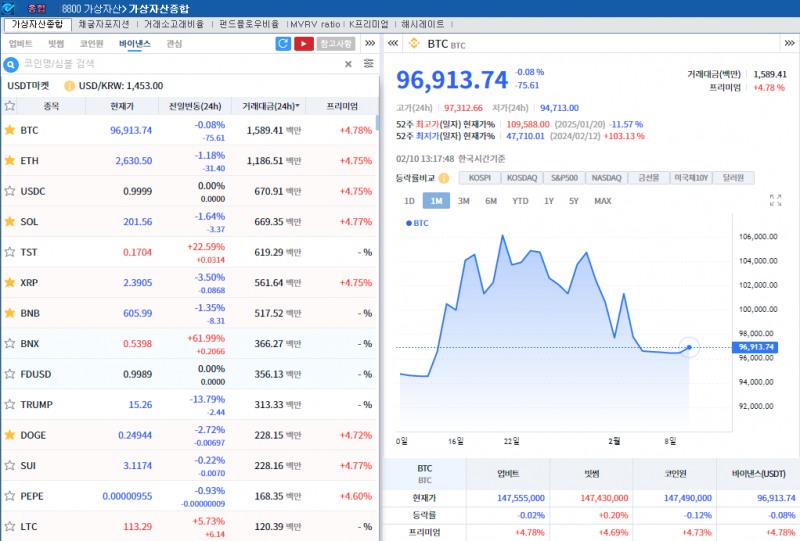This screenshot has width=800, height=541.
Task: Sort by 종목 column header
Action: click(51, 106)
